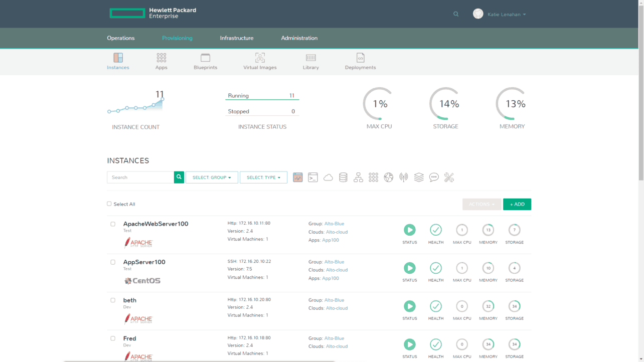Open the Alto-cloud link for ApacheWebServer100
This screenshot has width=644, height=362.
[x=337, y=232]
